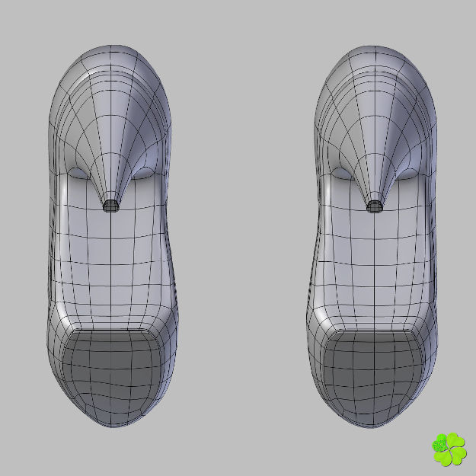Select the right wireframe 3D model
This screenshot has width=476, height=476.
[x=372, y=237]
